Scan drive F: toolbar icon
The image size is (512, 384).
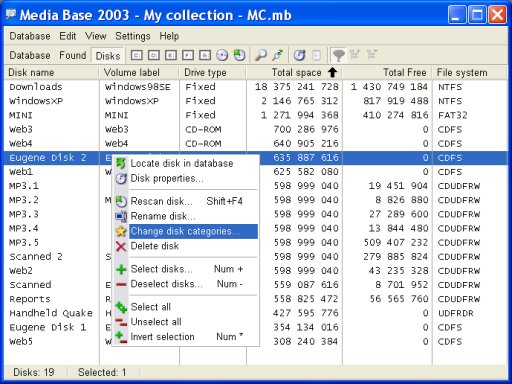click(188, 55)
